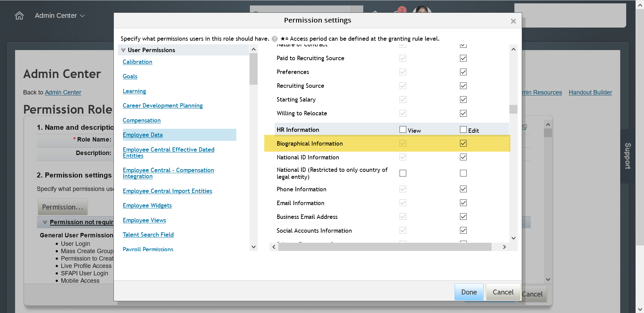Open the Support side tab
Viewport: 644px width, 313px height.
tap(627, 156)
